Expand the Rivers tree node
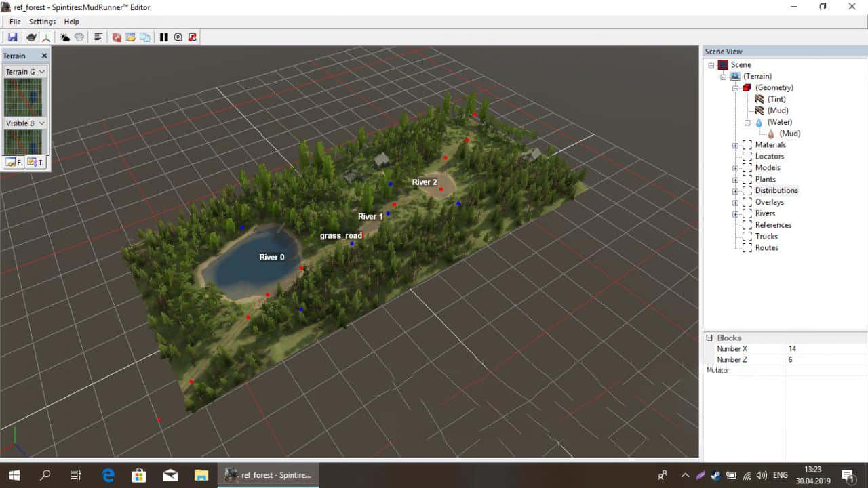The image size is (868, 488). point(735,213)
